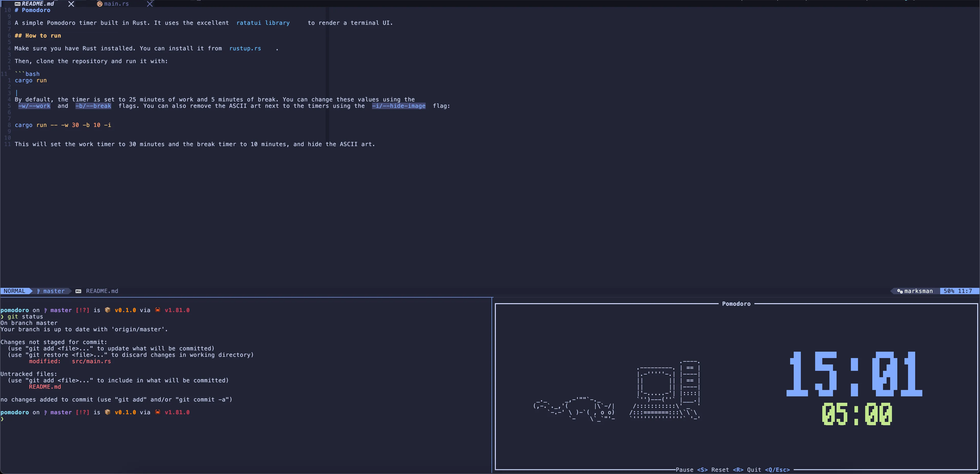Click the line starting "This will set the work timer"

pyautogui.click(x=195, y=144)
